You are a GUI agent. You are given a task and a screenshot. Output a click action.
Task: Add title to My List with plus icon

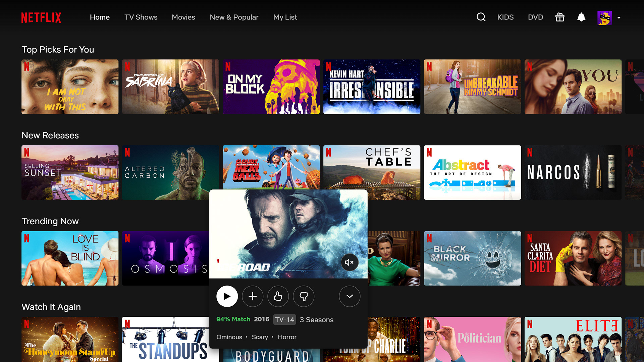pyautogui.click(x=253, y=296)
